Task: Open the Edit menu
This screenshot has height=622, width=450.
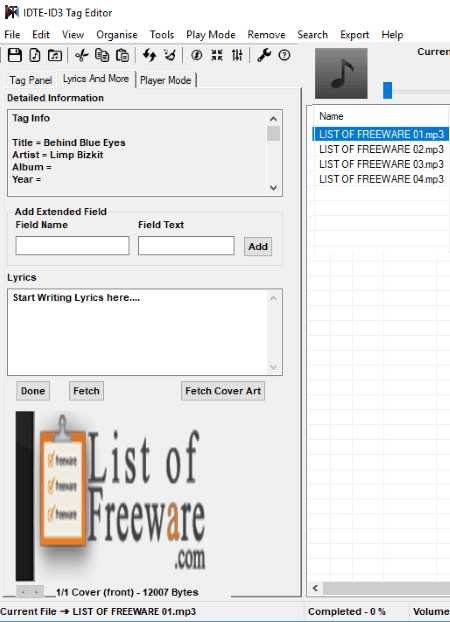Action: pyautogui.click(x=41, y=35)
